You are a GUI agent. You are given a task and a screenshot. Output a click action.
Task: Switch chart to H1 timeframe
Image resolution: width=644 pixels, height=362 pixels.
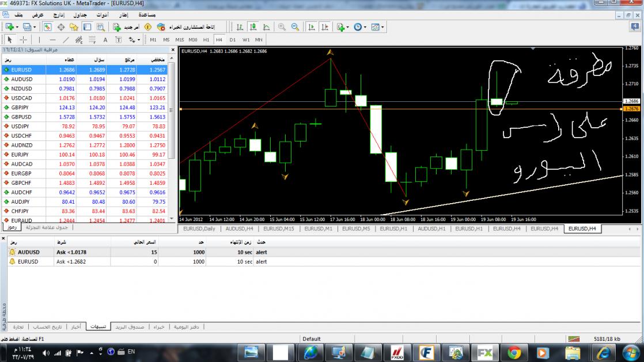(206, 40)
